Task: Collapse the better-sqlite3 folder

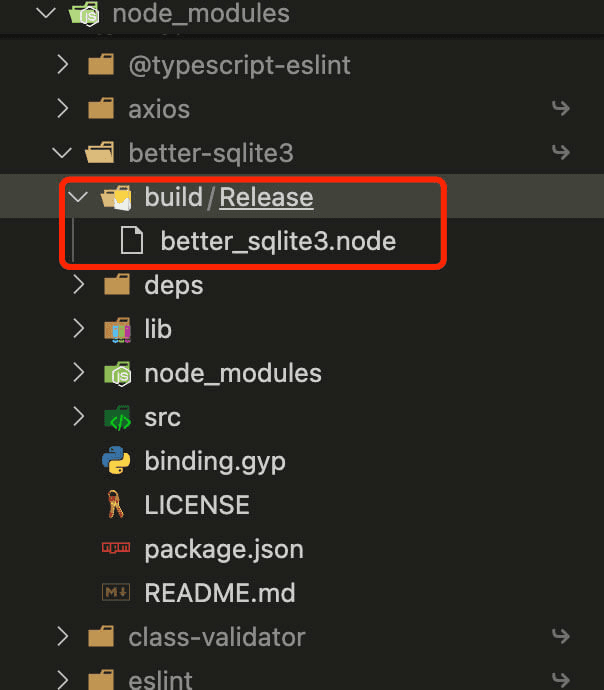Action: point(63,153)
